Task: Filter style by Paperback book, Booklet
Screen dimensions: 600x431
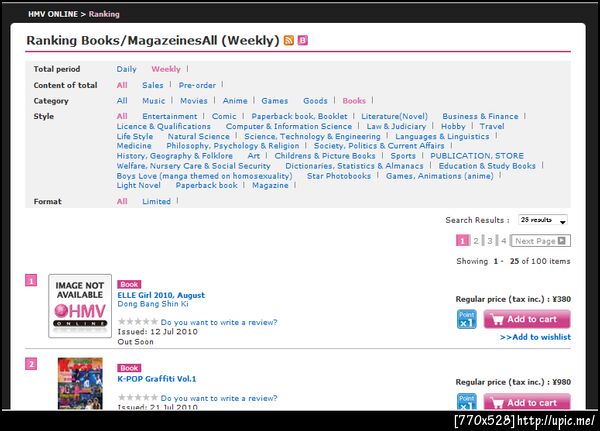Action: pos(300,116)
